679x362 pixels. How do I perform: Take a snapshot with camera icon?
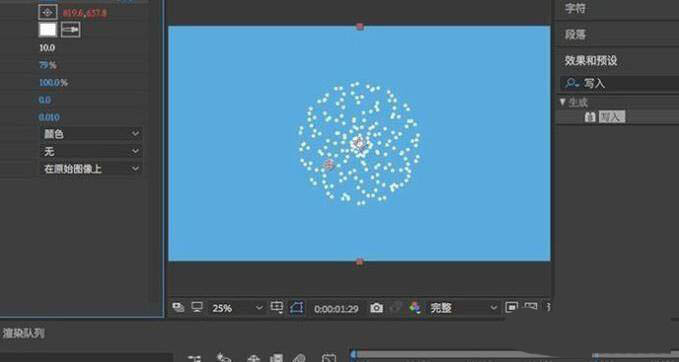coord(376,308)
